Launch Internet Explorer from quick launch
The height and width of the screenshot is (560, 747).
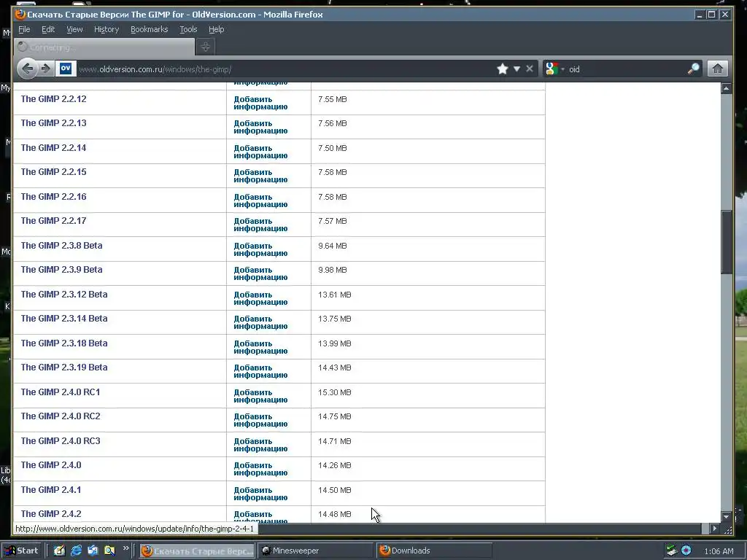(76, 551)
